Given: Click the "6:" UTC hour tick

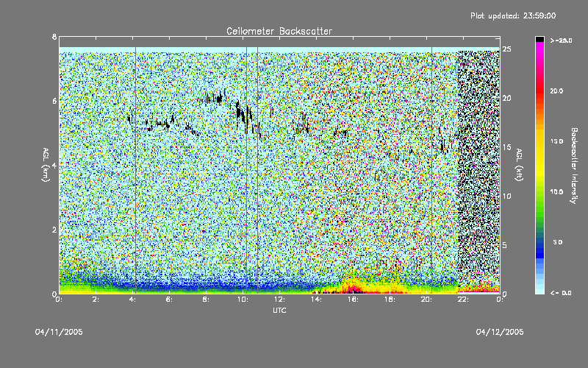Looking at the screenshot, I should point(170,300).
